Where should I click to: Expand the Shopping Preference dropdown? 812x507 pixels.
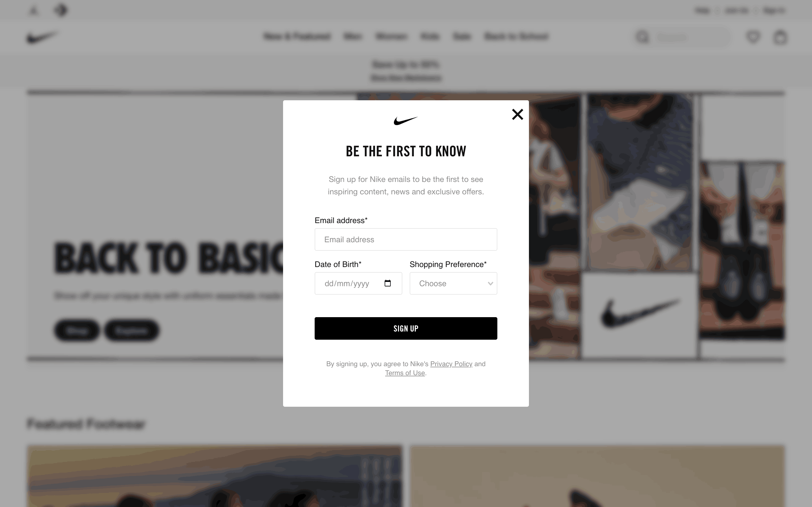(x=453, y=283)
